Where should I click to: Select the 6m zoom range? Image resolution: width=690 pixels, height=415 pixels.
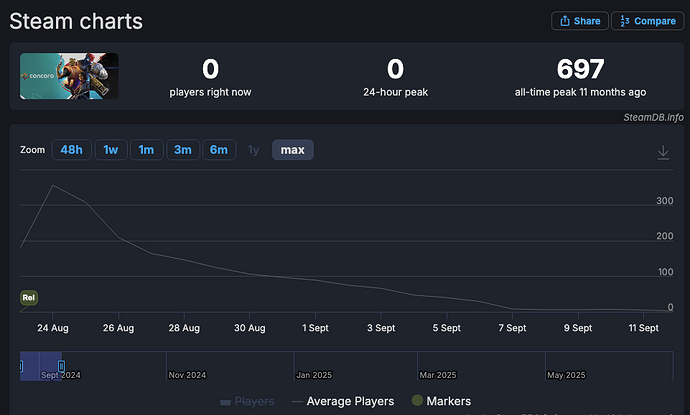(219, 150)
